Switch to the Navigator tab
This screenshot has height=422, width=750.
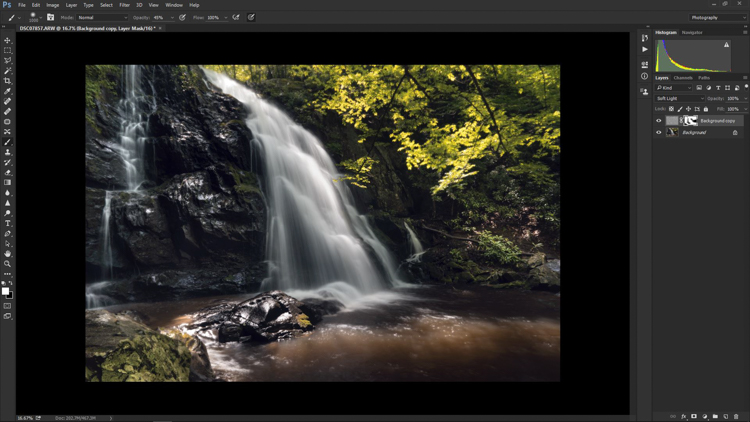coord(692,33)
